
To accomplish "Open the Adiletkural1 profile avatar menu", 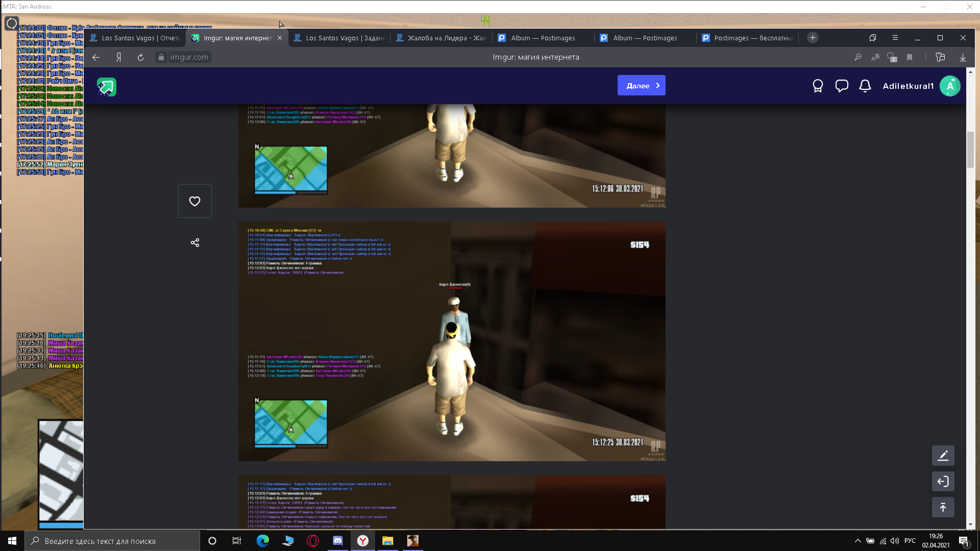I will click(x=949, y=86).
